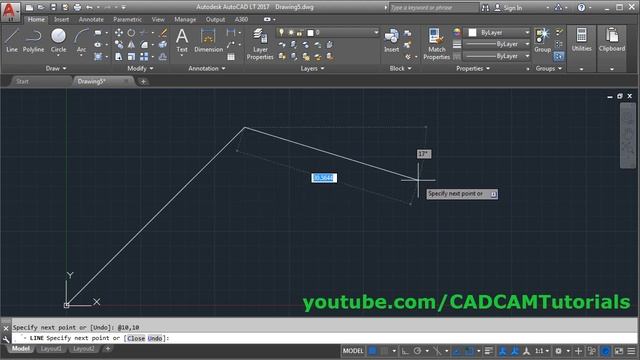Viewport: 640px width, 360px height.
Task: Toggle hardware acceleration blue circle icon
Action: pos(606,351)
